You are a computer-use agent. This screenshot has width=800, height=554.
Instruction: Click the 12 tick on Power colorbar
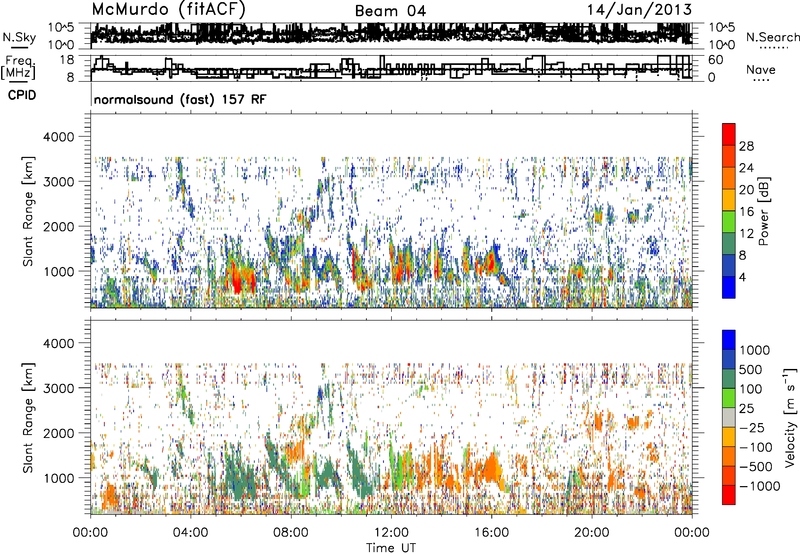coord(746,234)
